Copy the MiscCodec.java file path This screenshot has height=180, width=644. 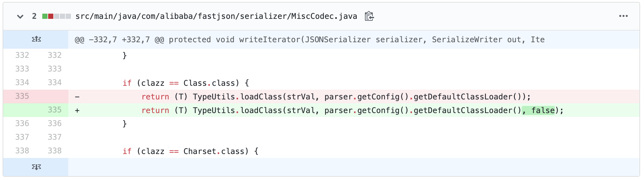pos(369,16)
